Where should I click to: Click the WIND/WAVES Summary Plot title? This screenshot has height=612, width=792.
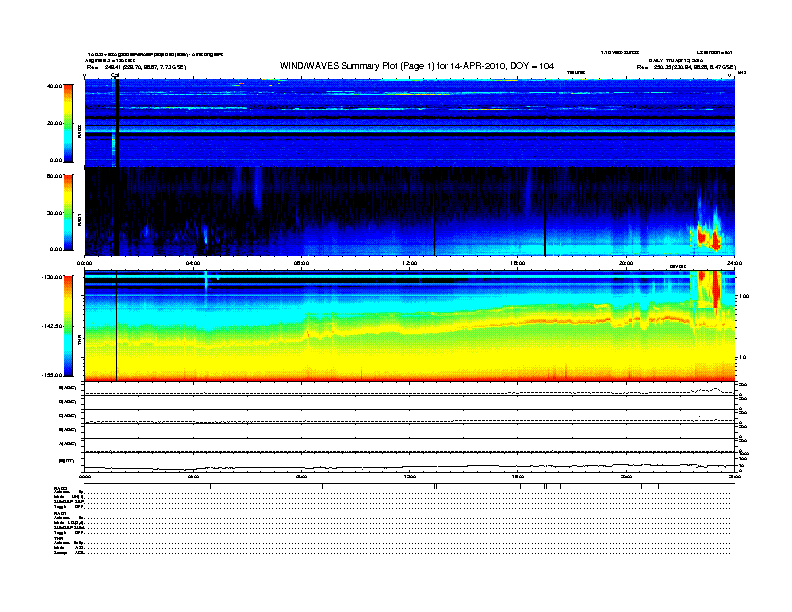417,66
